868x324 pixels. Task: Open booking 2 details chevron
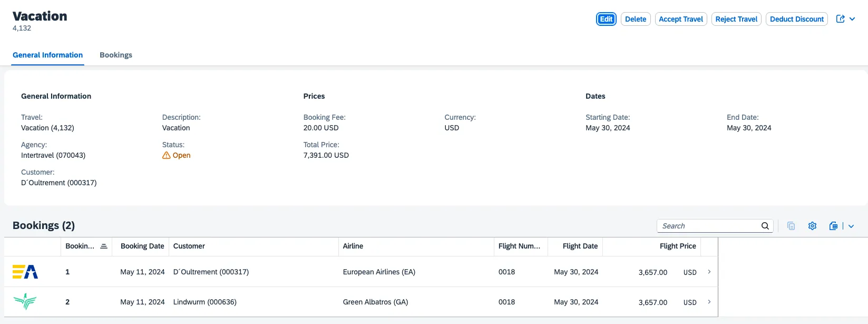point(709,302)
